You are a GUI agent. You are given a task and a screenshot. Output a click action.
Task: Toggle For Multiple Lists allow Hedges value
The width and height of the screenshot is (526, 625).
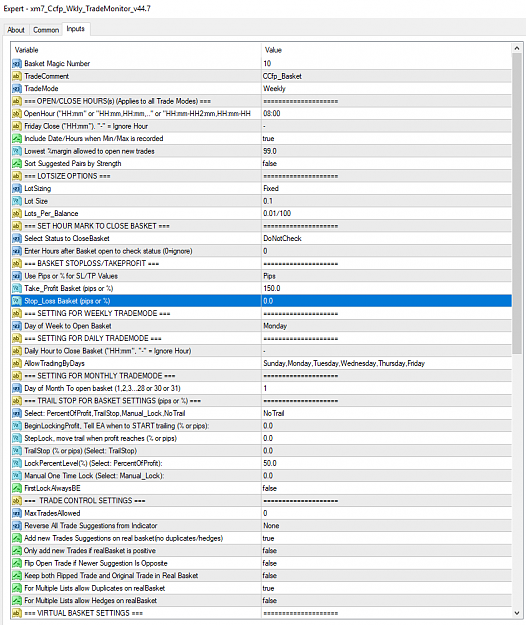(386, 600)
